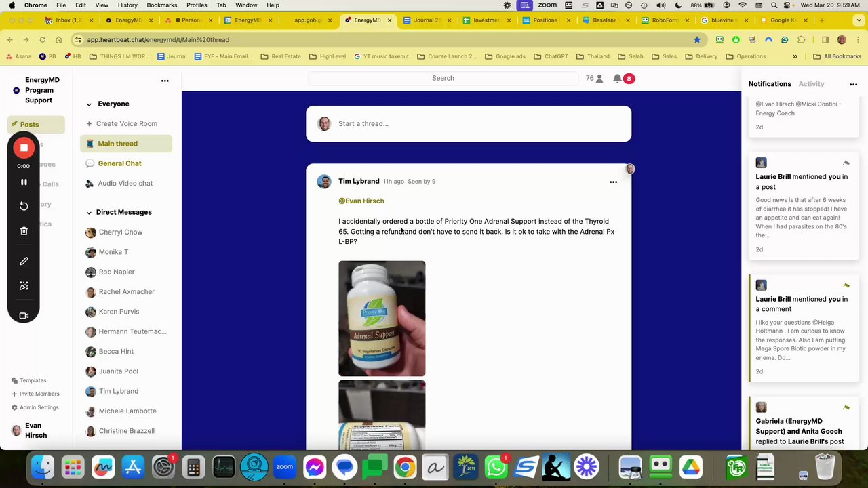Open the notifications panel three-dot menu

click(853, 85)
